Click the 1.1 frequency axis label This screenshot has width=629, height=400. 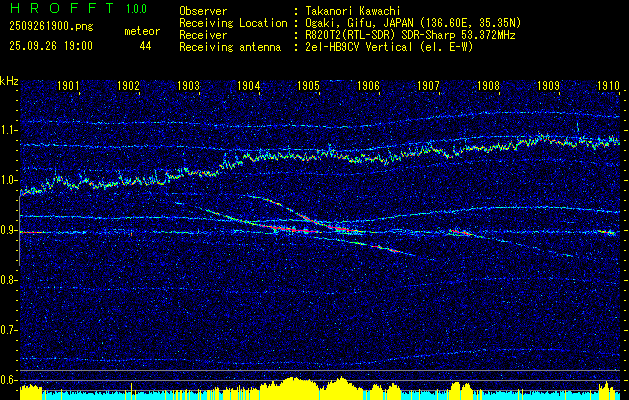[x=9, y=130]
